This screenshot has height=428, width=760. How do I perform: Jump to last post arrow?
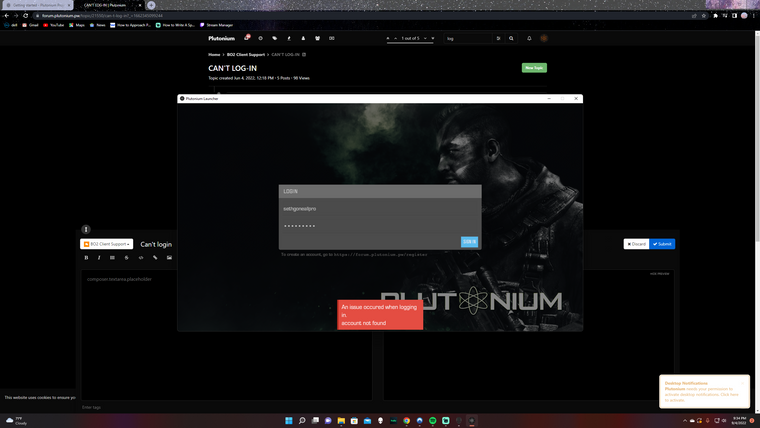tap(433, 38)
